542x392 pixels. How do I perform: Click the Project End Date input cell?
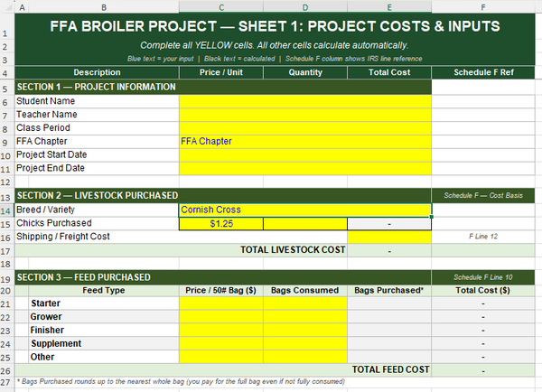[x=305, y=168]
